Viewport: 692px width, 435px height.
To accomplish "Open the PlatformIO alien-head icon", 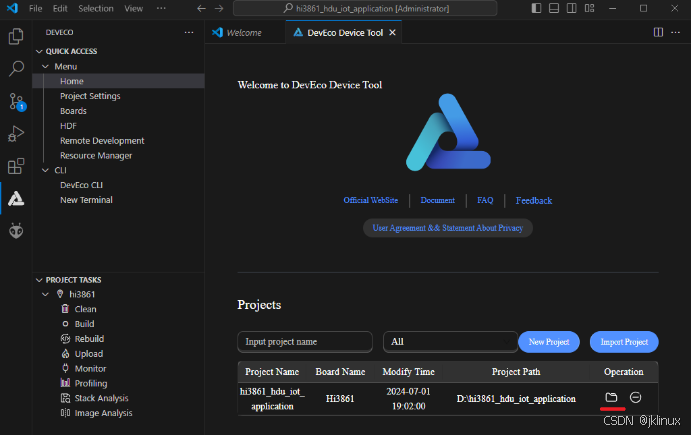I will [16, 231].
